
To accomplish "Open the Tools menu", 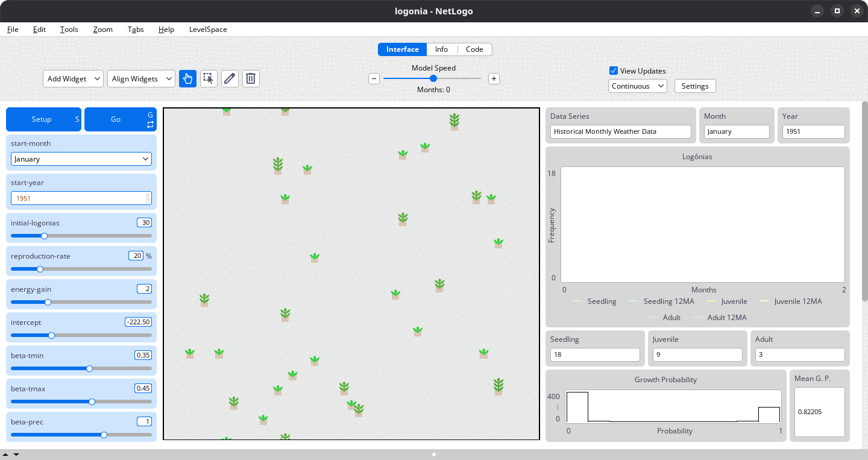I will (x=69, y=29).
